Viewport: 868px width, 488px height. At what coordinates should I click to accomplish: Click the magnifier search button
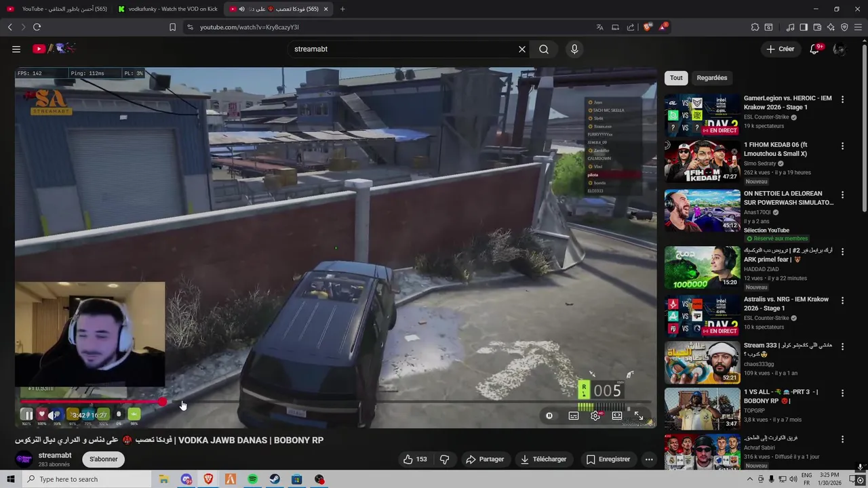(544, 49)
